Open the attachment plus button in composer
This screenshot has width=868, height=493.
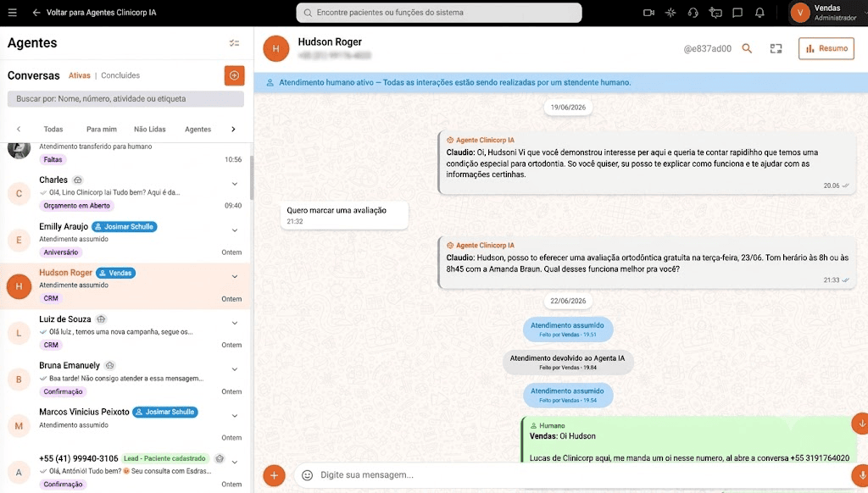274,475
